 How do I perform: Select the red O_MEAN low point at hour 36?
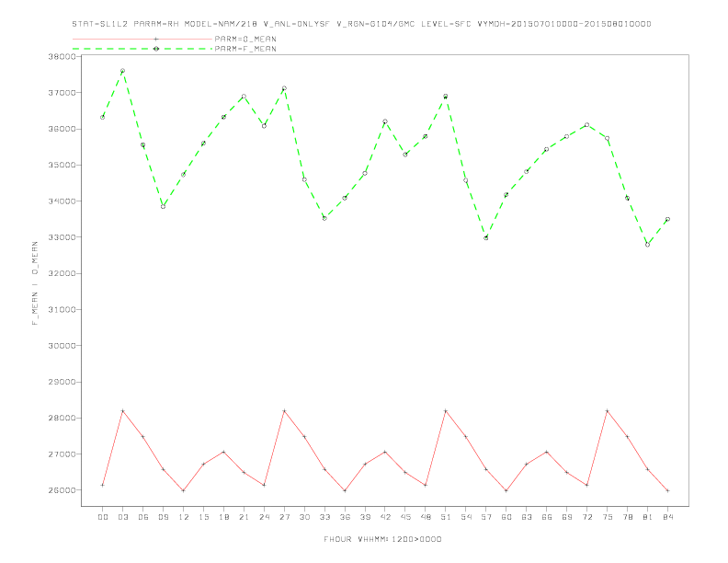pyautogui.click(x=345, y=490)
